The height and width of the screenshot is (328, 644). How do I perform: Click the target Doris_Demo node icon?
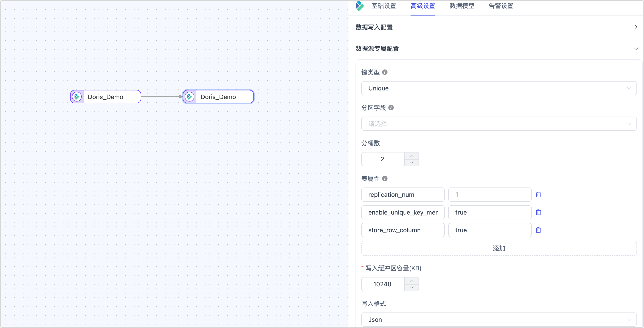coord(190,97)
